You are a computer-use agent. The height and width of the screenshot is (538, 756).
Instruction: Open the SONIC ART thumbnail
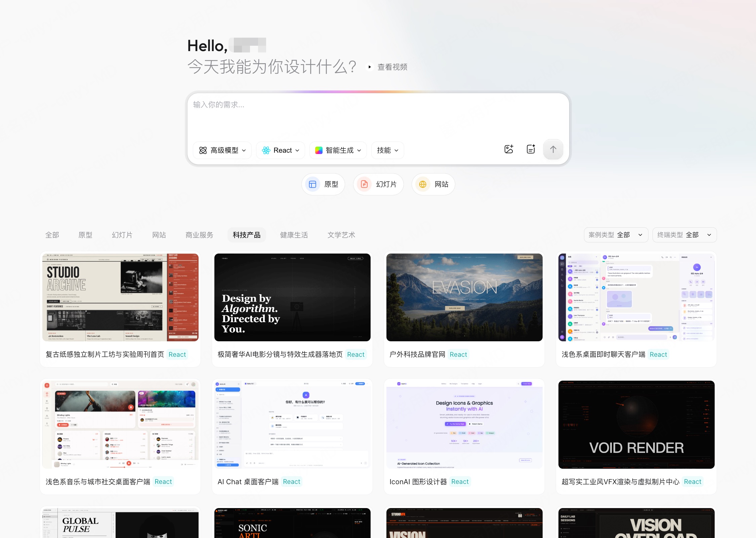tap(292, 523)
